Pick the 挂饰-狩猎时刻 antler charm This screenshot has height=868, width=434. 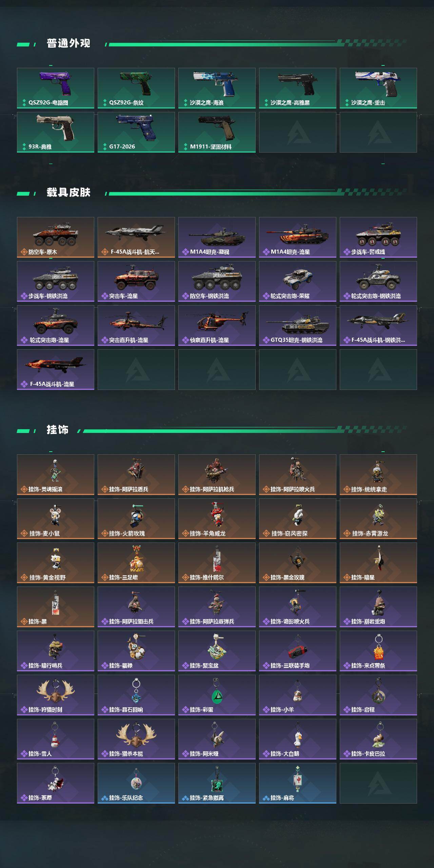(56, 695)
